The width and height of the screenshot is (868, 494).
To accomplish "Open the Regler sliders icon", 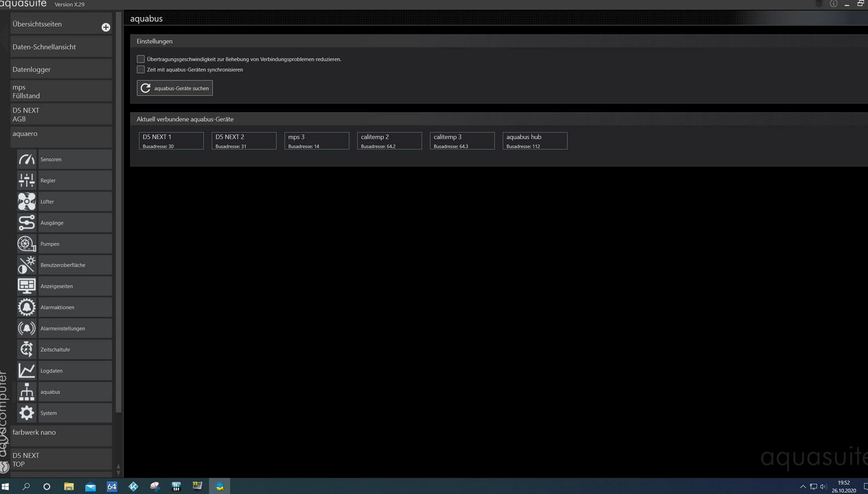I will point(27,180).
